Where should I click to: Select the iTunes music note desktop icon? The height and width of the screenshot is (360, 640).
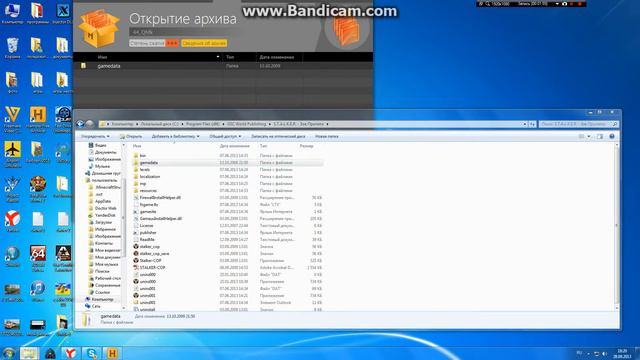coord(38,291)
